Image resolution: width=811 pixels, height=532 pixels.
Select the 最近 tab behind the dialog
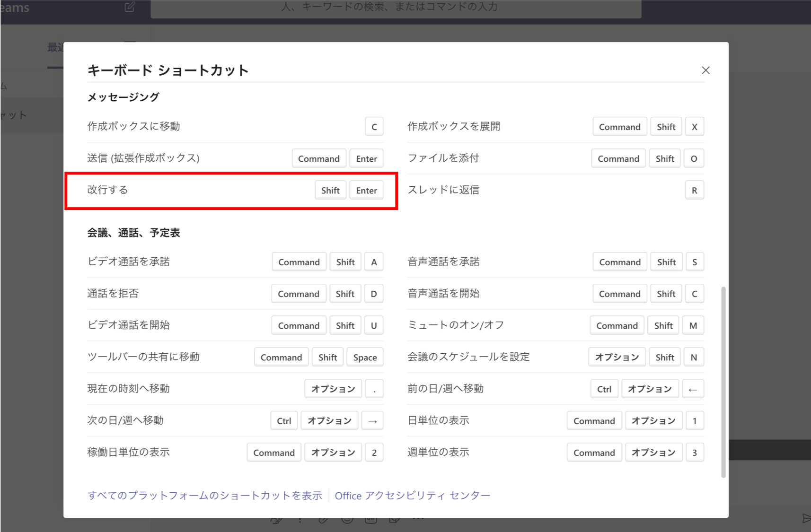[x=55, y=47]
